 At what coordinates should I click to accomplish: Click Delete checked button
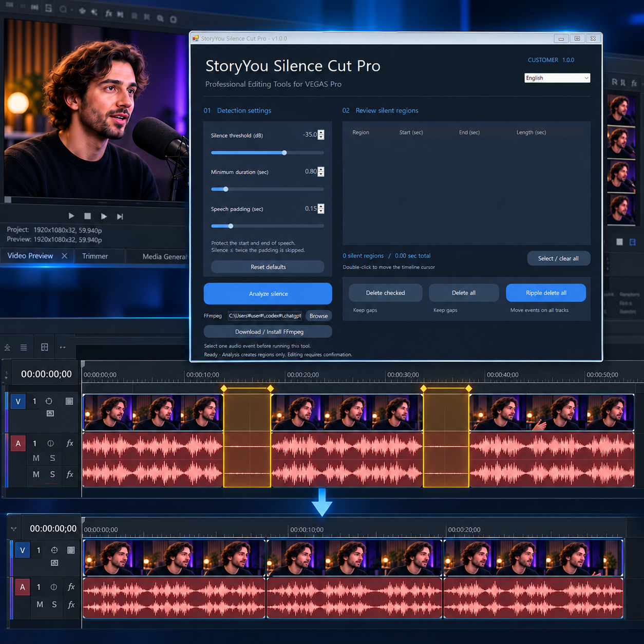(385, 293)
